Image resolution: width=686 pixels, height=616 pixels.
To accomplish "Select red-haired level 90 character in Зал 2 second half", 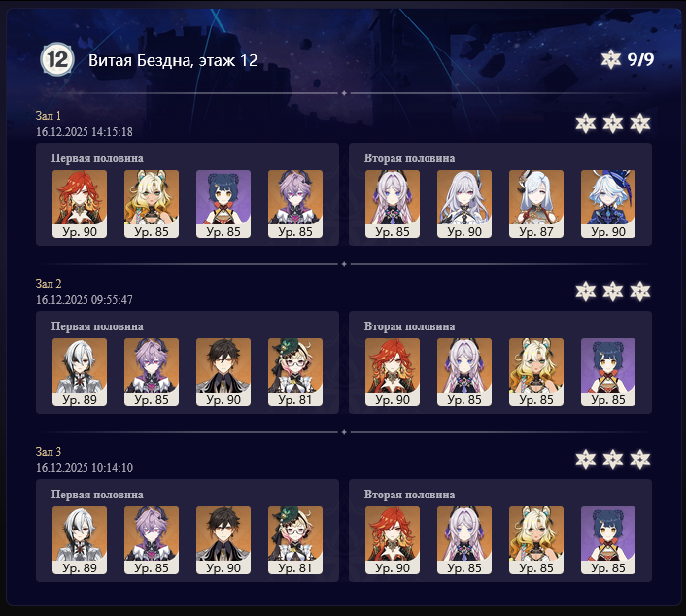I will [x=393, y=372].
